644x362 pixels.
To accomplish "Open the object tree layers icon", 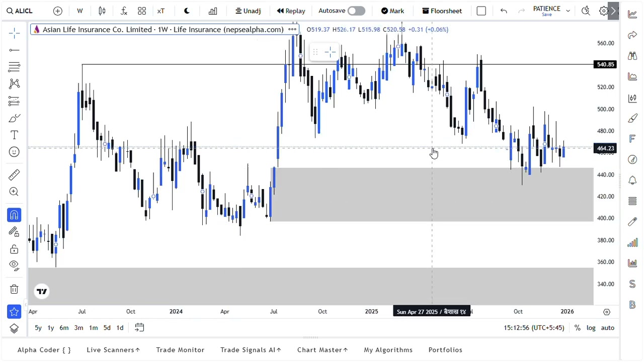I will pyautogui.click(x=14, y=328).
